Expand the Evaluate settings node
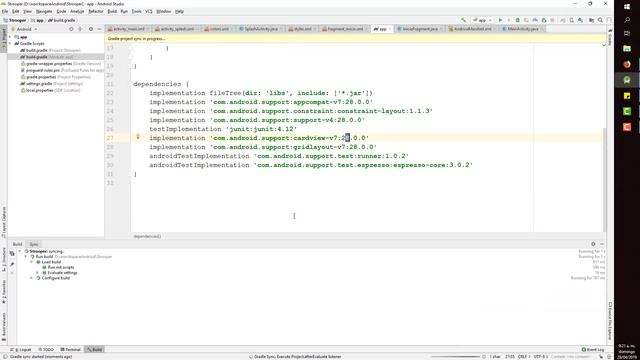 38,273
